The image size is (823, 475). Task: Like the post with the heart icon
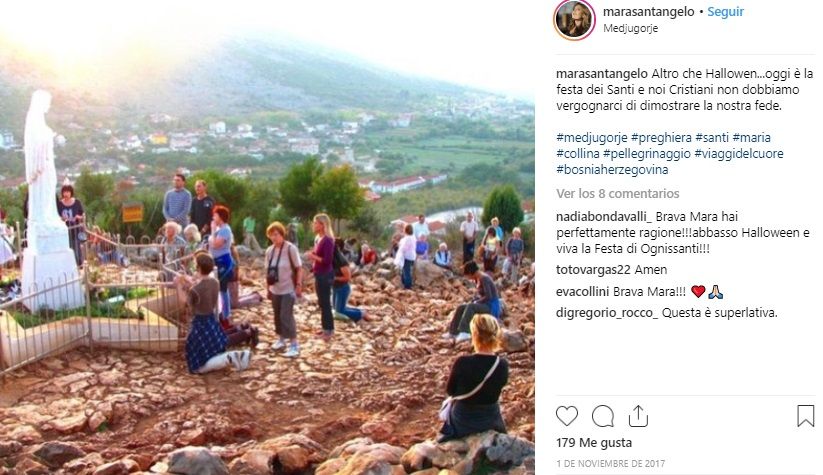coord(567,416)
